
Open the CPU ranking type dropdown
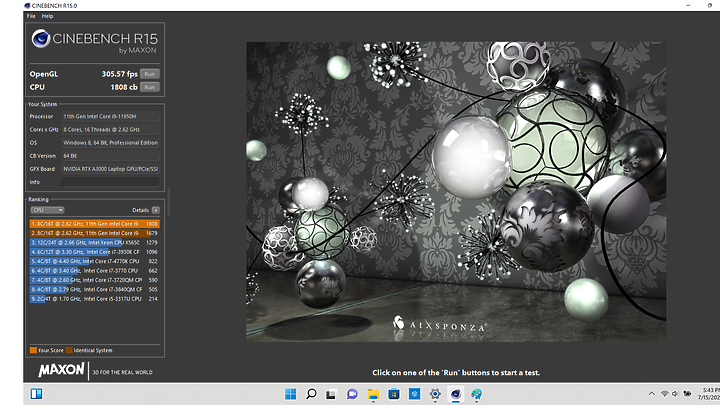[47, 210]
